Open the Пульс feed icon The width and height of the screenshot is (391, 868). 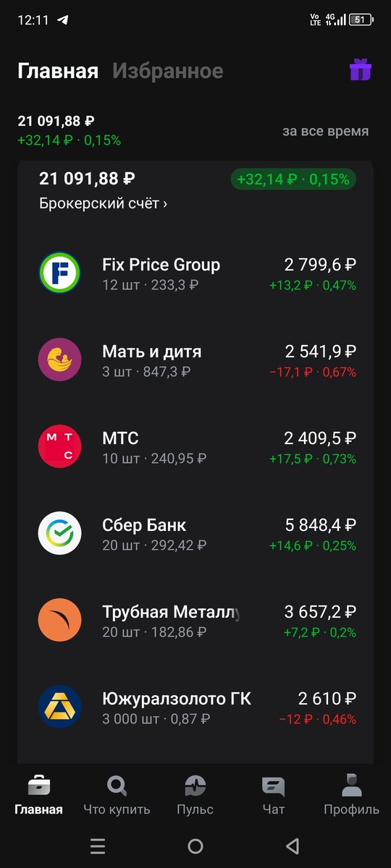[x=195, y=786]
